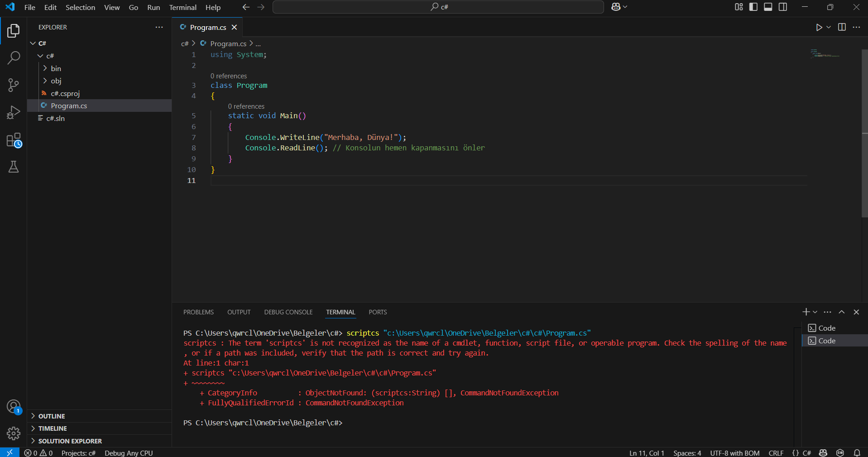Toggle the secondary sidebar visibility
Viewport: 868px width, 457px height.
coord(783,7)
